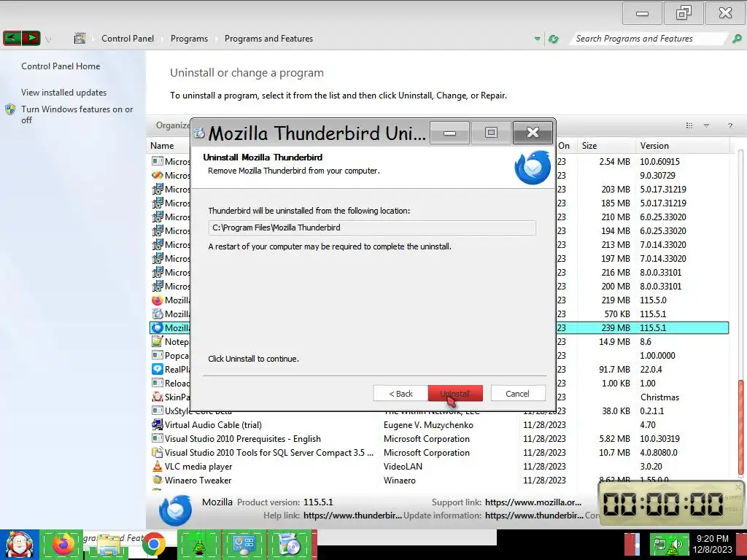The height and width of the screenshot is (560, 747).
Task: Open the thunderbird help link in details pane
Action: [352, 516]
